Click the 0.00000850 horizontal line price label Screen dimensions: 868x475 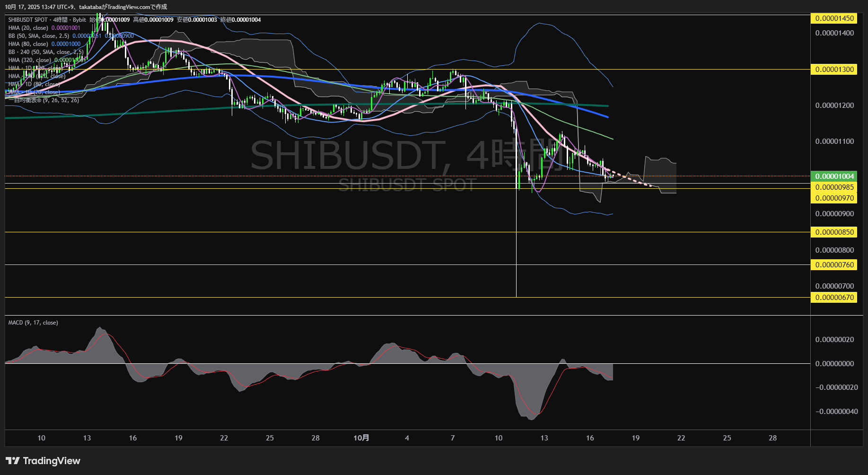pyautogui.click(x=834, y=232)
